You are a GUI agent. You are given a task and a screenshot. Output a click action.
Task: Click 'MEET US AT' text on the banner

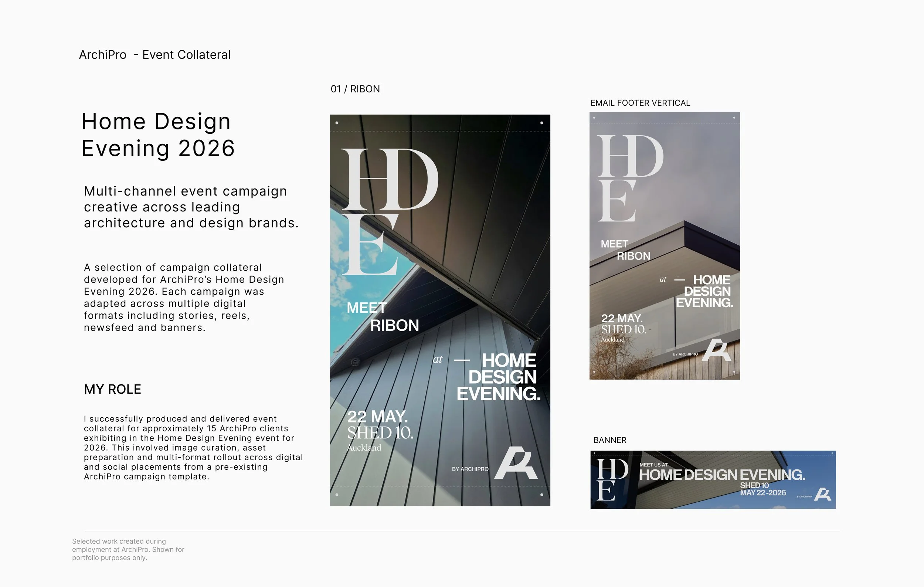pyautogui.click(x=653, y=465)
